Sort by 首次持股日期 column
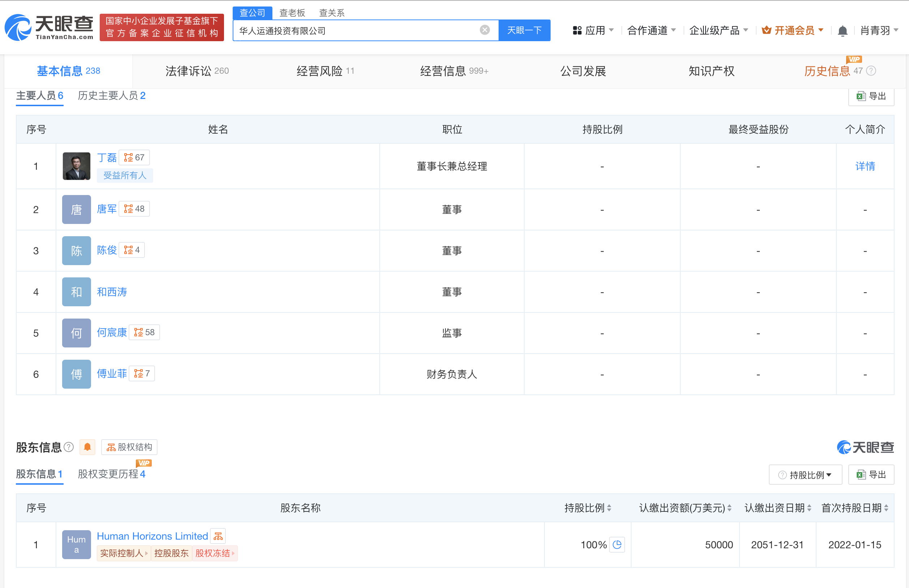Screen dimensions: 909x588 pyautogui.click(x=886, y=508)
